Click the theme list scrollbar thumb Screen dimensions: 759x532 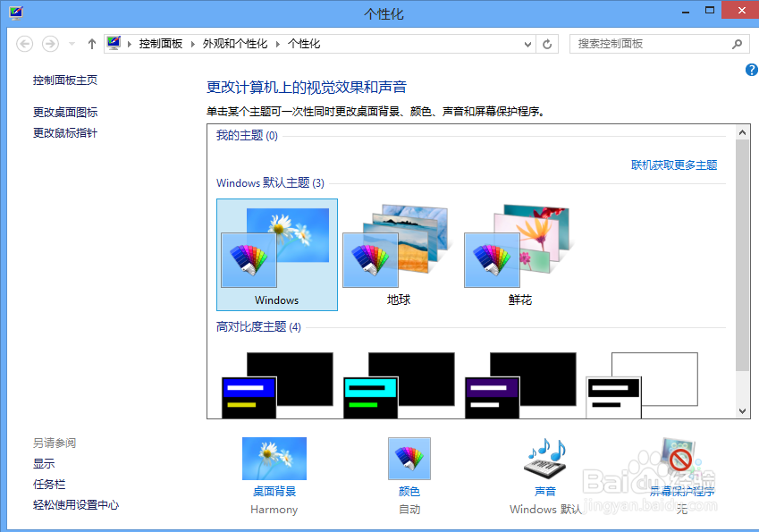tap(743, 255)
